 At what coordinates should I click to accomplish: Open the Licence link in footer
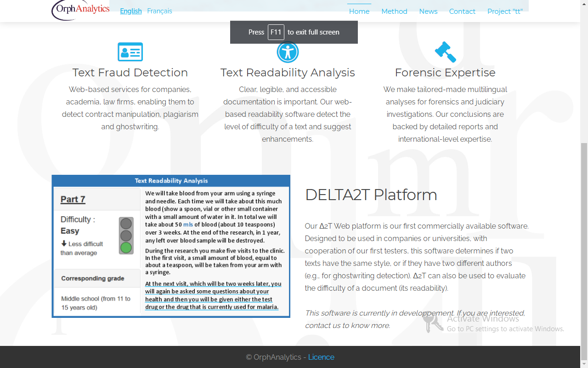321,357
